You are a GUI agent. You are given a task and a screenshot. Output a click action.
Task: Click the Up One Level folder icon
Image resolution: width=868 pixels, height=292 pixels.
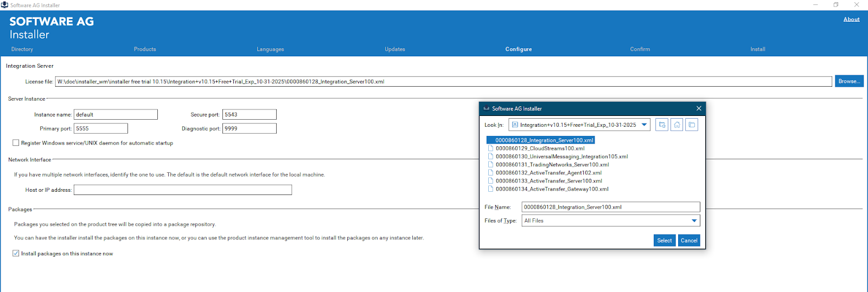pyautogui.click(x=662, y=125)
